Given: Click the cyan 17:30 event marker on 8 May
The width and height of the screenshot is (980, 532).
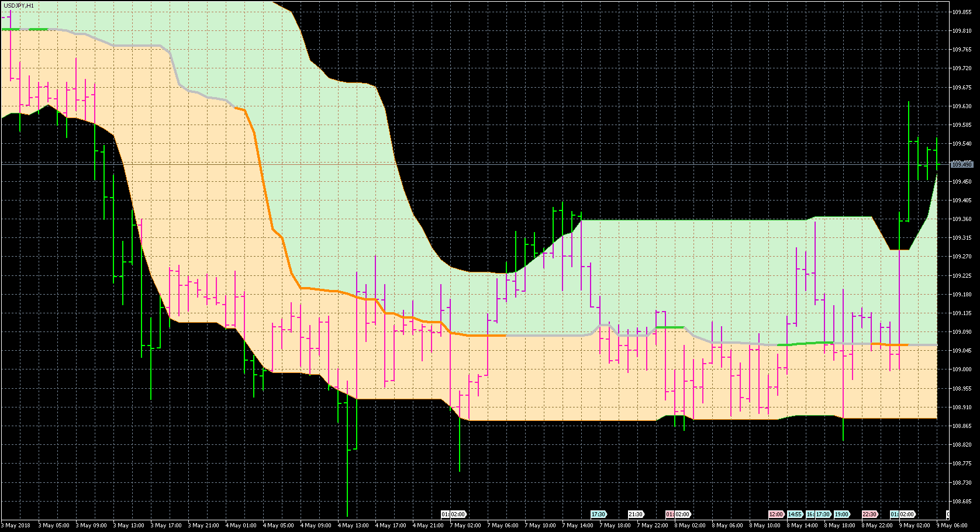Looking at the screenshot, I should pos(823,514).
